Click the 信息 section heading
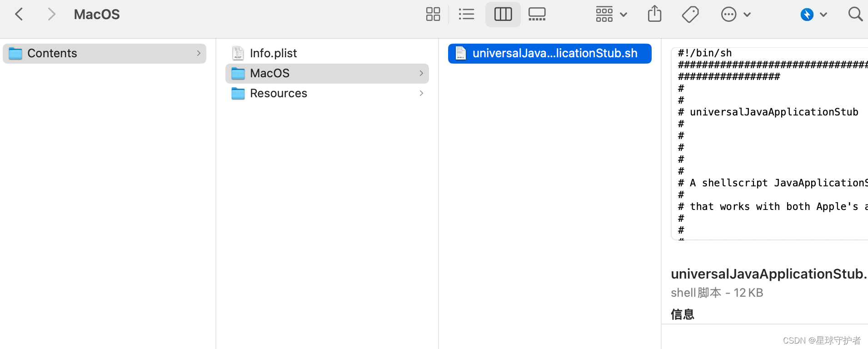Screen dimensions: 868x349 (x=682, y=314)
